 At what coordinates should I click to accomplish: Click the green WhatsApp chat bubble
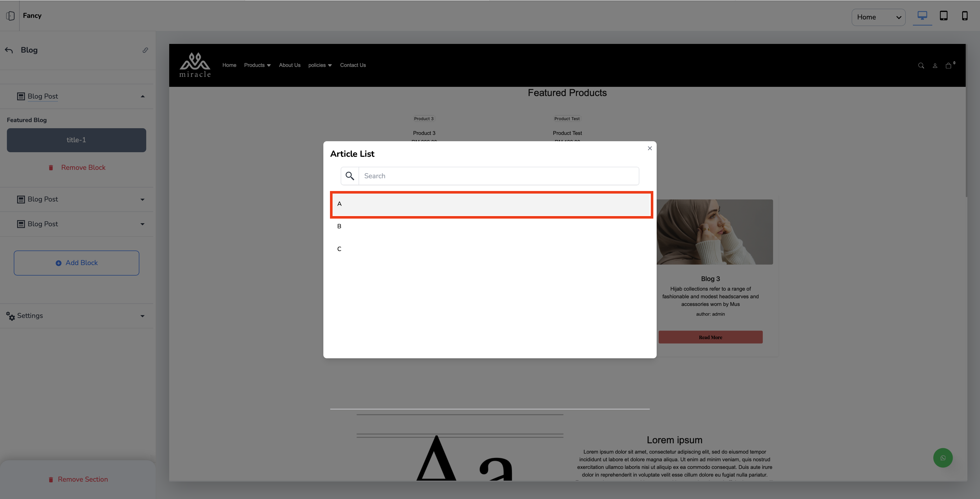pyautogui.click(x=943, y=458)
